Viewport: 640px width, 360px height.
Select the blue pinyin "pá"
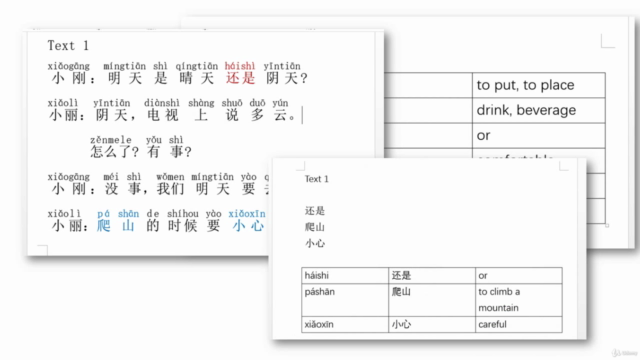click(103, 214)
